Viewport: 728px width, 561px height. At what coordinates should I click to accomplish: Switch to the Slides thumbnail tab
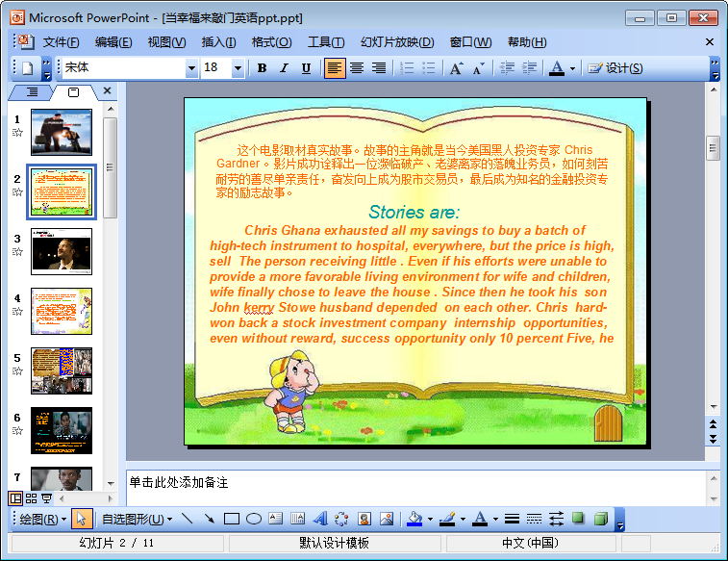[73, 92]
